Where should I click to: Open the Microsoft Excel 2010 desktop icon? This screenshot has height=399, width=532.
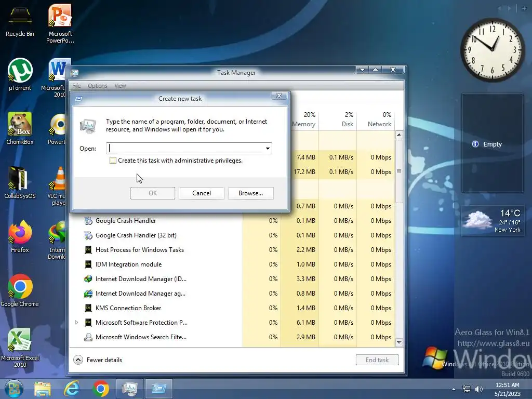[20, 348]
